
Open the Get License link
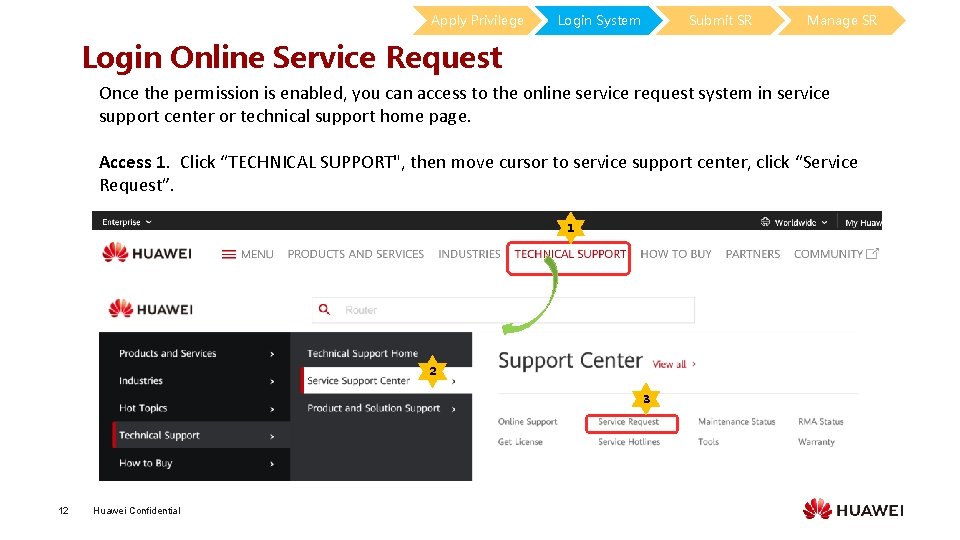tap(520, 442)
